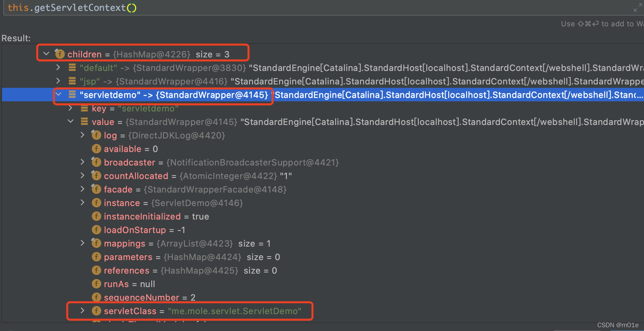Image resolution: width=644 pixels, height=331 pixels.
Task: Click the field icon for loadOnStartup
Action: 97,230
